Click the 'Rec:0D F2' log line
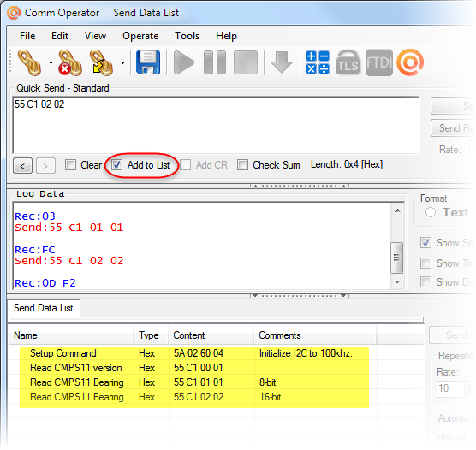The height and width of the screenshot is (450, 476). pos(45,283)
